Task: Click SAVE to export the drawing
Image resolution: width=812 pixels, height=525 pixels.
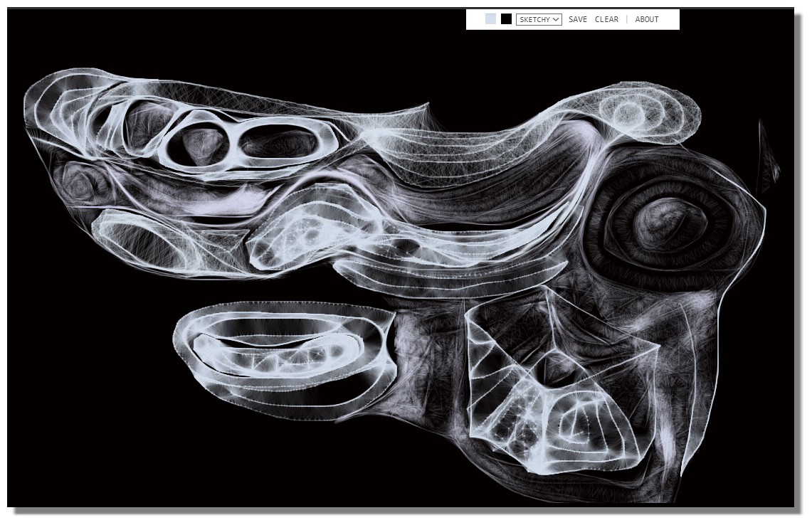Action: click(x=577, y=19)
